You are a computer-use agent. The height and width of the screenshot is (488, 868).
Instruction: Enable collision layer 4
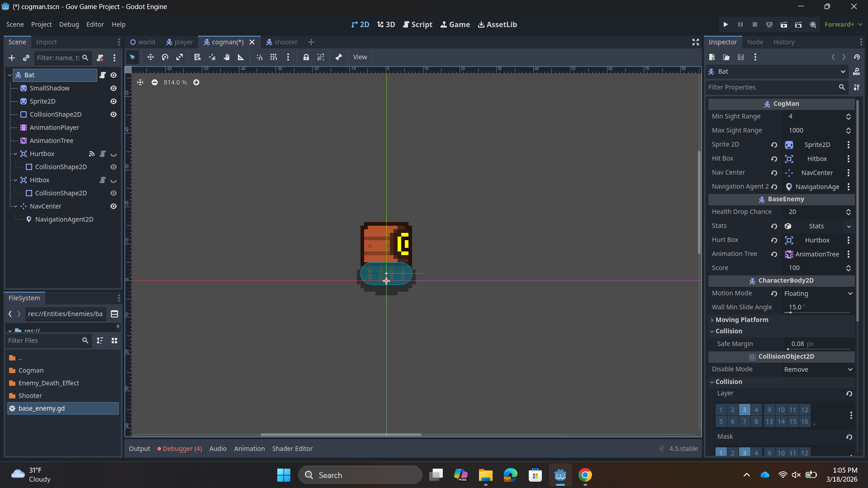click(756, 410)
